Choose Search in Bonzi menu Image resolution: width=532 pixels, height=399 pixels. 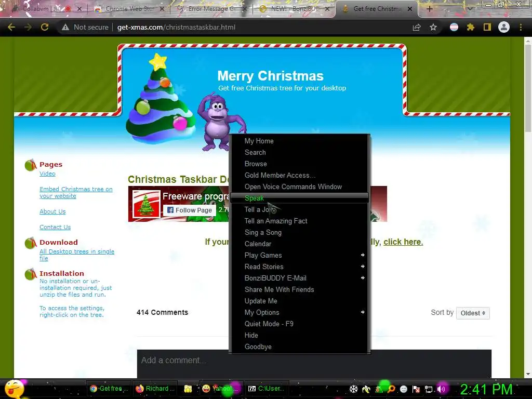click(x=300, y=152)
